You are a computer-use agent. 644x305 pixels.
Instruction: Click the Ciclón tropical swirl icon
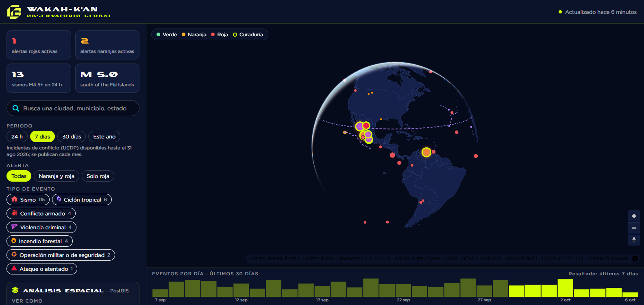pyautogui.click(x=59, y=199)
